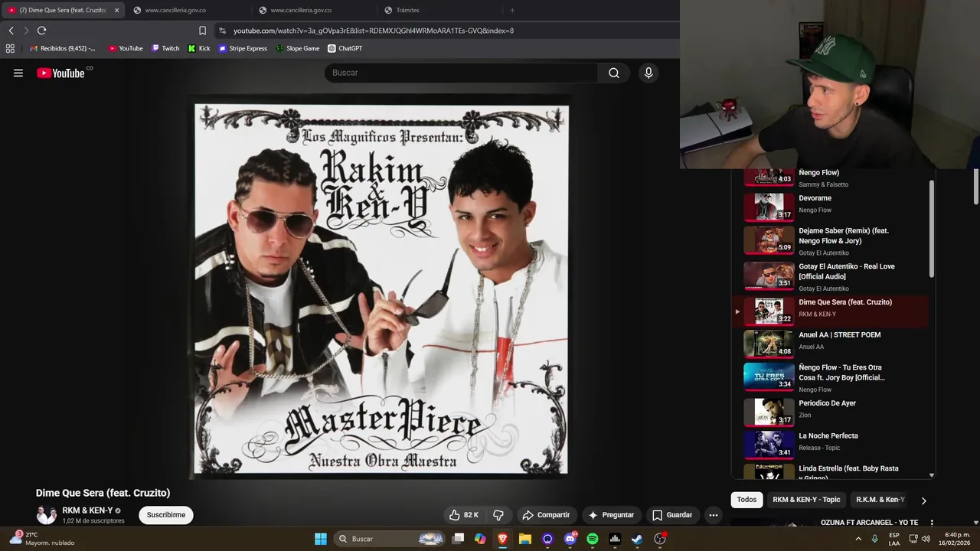Screen dimensions: 980x551
Task: Close the Dime Que Sera tab
Action: [x=116, y=10]
